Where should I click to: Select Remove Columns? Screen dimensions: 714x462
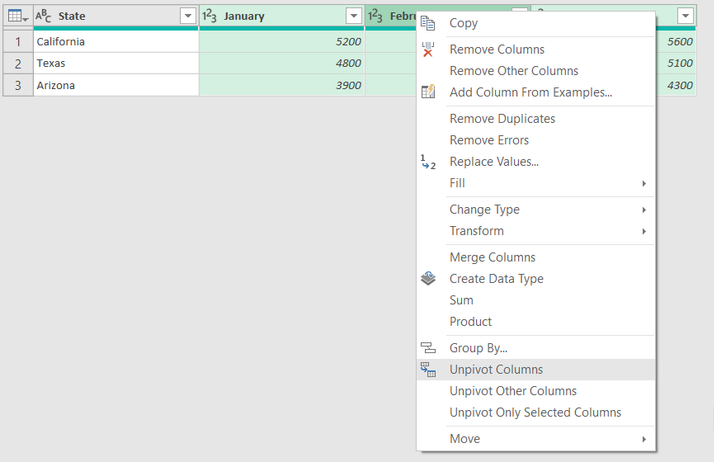[536, 49]
